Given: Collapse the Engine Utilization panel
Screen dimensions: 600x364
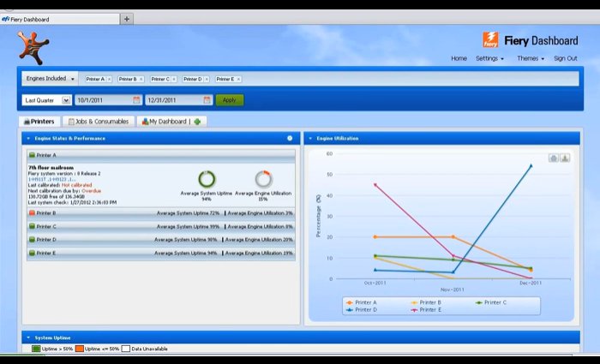Looking at the screenshot, I should (310, 139).
